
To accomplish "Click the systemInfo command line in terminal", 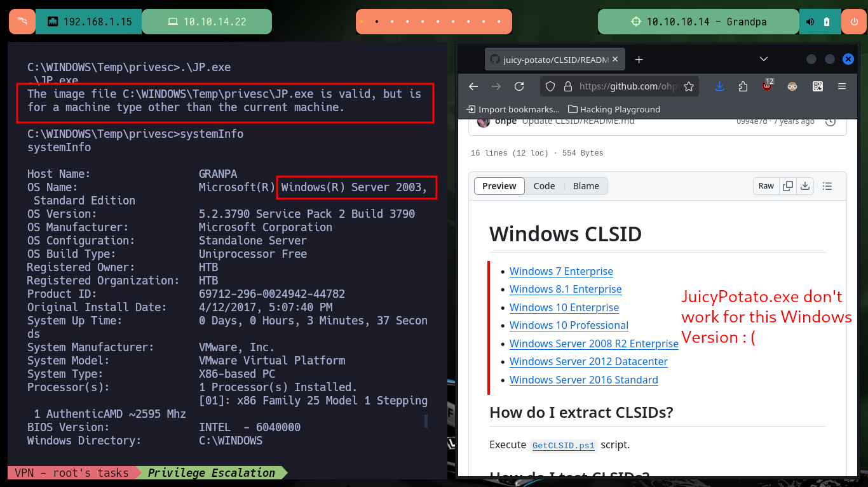I will 135,134.
